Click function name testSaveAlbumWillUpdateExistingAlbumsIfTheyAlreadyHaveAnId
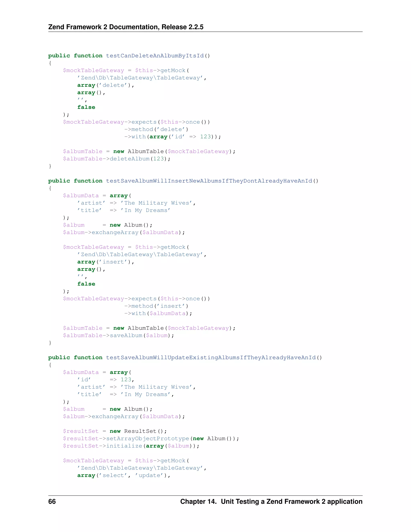 211,358
